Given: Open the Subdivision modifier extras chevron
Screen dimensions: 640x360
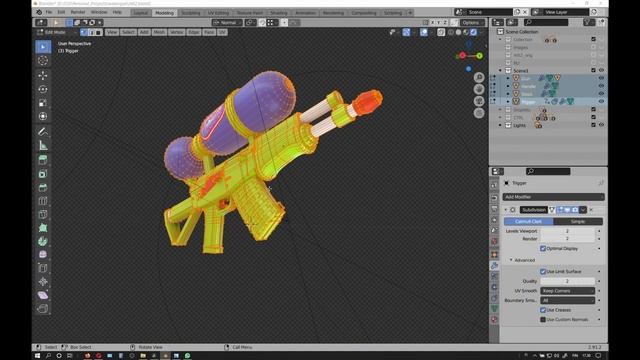Looking at the screenshot, I should pos(583,210).
